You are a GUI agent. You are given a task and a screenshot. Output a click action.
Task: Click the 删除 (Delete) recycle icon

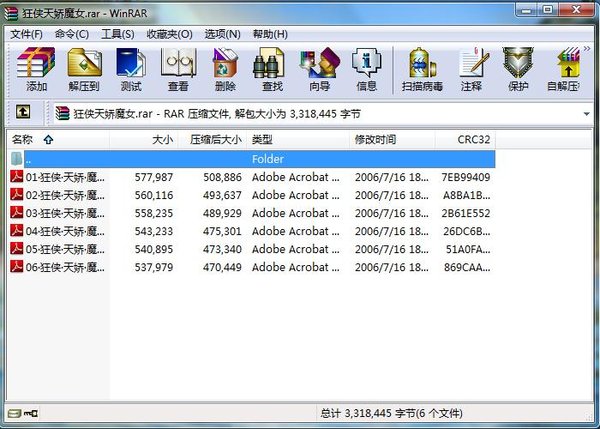225,69
